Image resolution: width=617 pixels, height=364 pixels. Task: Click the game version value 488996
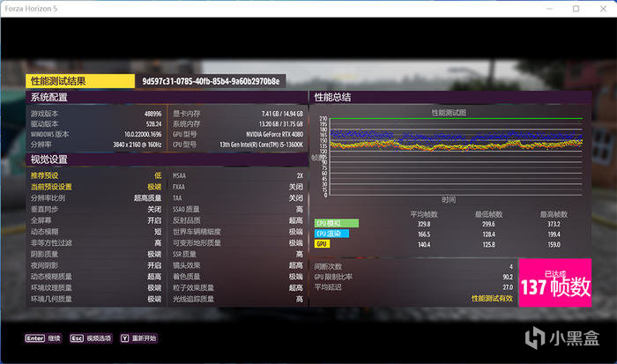point(152,114)
